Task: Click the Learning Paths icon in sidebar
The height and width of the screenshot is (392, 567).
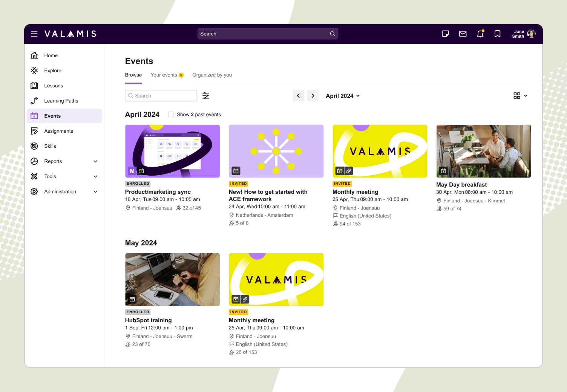Action: click(34, 101)
